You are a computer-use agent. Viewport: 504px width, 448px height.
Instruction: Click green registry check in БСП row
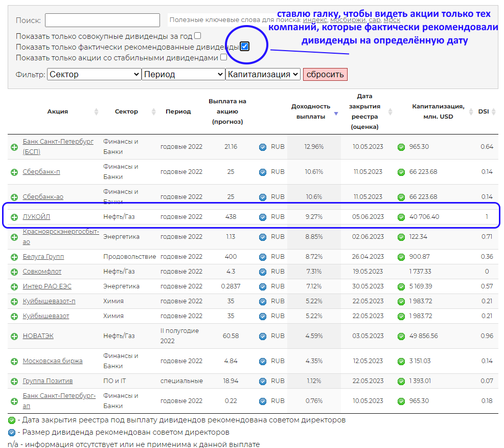point(401,147)
